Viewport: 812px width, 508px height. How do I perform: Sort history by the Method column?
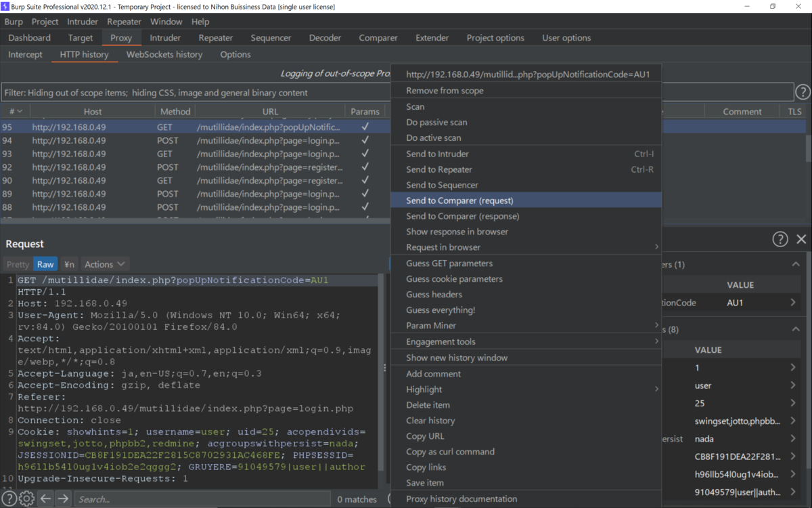pyautogui.click(x=175, y=112)
